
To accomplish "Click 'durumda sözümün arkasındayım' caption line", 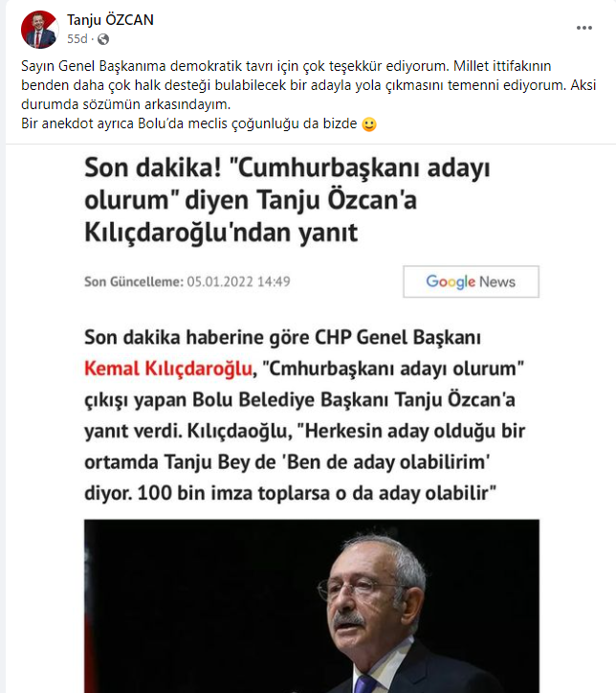I will click(126, 104).
